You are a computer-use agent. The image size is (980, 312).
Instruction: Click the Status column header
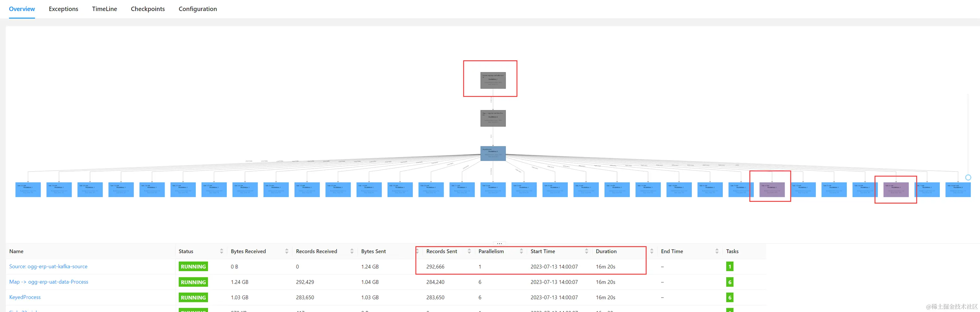(186, 251)
